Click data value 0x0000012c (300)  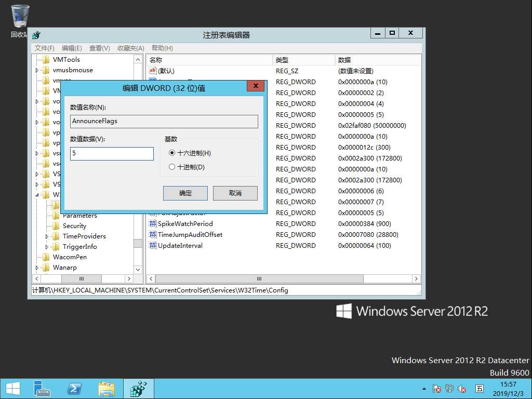(364, 147)
